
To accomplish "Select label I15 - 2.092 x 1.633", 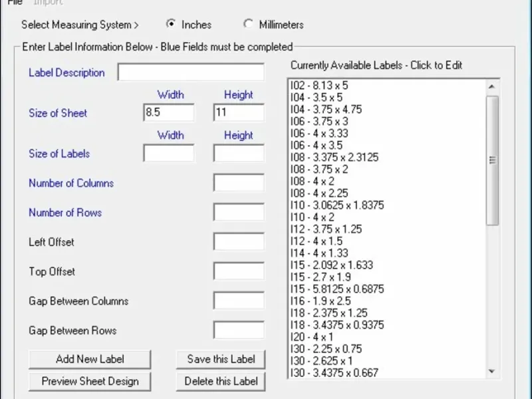I will [332, 265].
